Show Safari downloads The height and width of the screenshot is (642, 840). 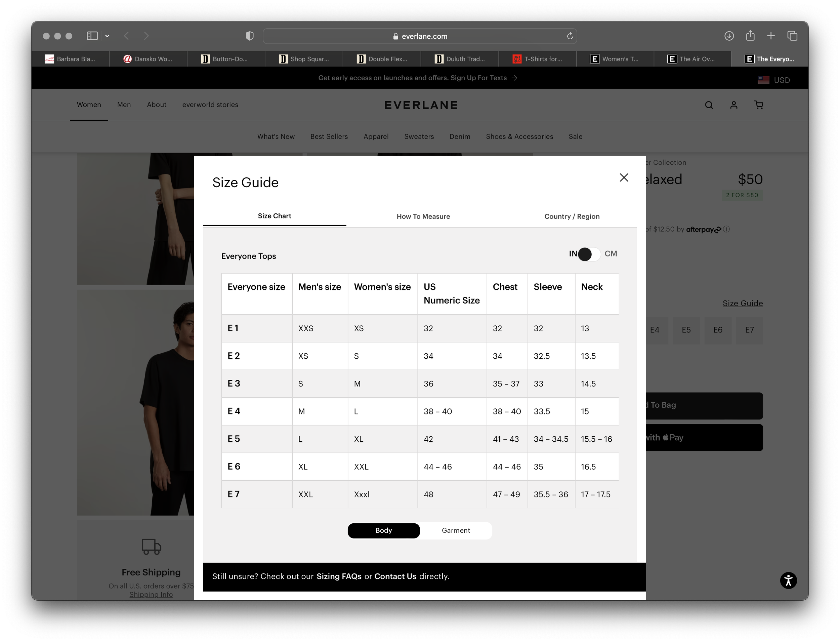pos(729,36)
